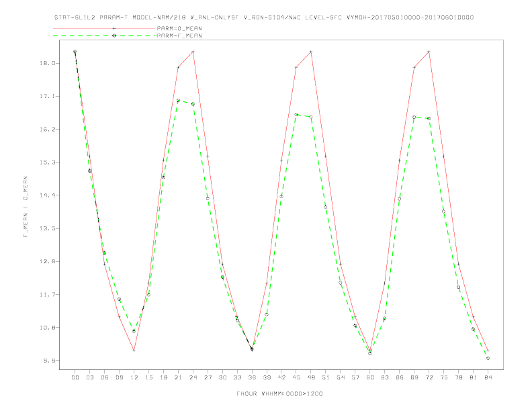Click x-axis tick label 48
Image resolution: width=532 pixels, height=411 pixels.
(x=311, y=377)
